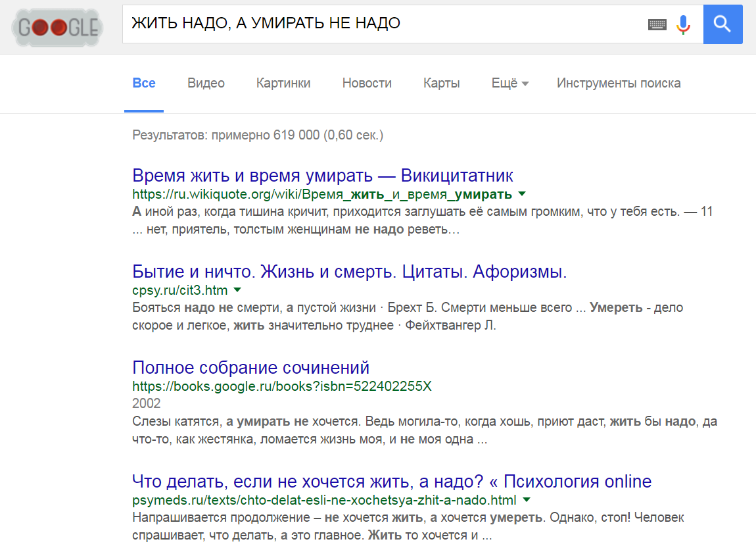Expand arrow next to psymeds.ru URL
The width and height of the screenshot is (756, 554).
pyautogui.click(x=527, y=499)
